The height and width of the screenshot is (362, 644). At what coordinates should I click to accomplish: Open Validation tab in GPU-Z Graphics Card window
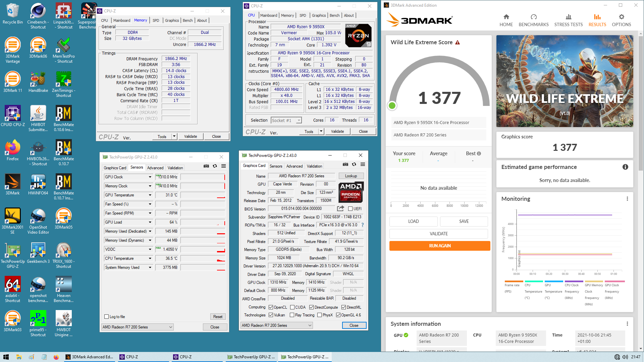[x=314, y=166]
